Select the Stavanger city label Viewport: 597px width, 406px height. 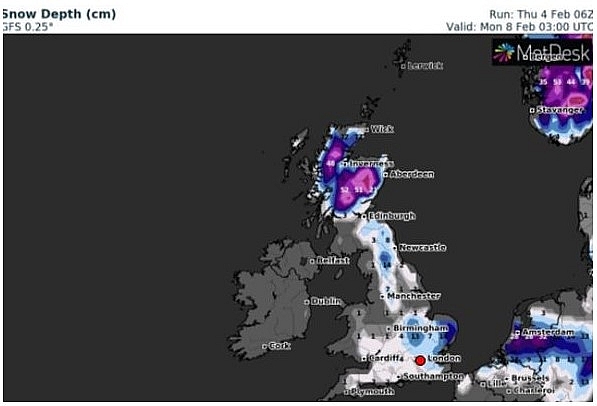click(560, 110)
